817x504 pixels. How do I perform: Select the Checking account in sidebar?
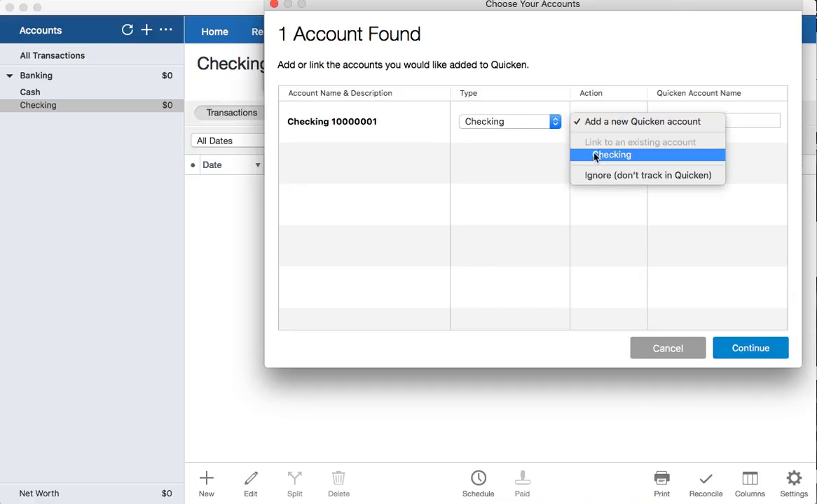(x=92, y=105)
